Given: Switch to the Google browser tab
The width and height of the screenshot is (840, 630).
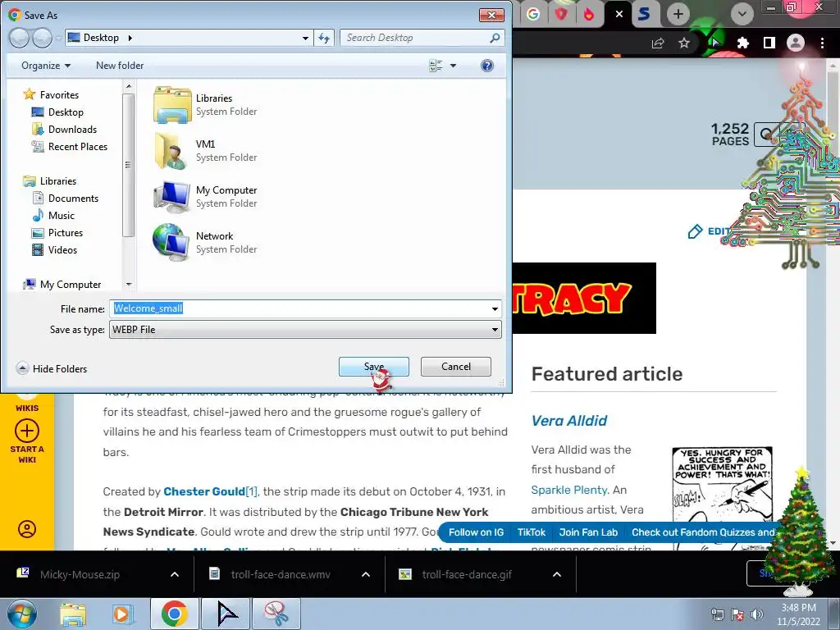Looking at the screenshot, I should (533, 14).
